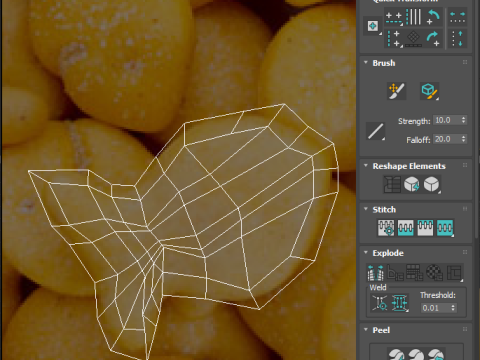Grab the Reshape Elements rollout grip handle
480x360 pixels.
465,166
